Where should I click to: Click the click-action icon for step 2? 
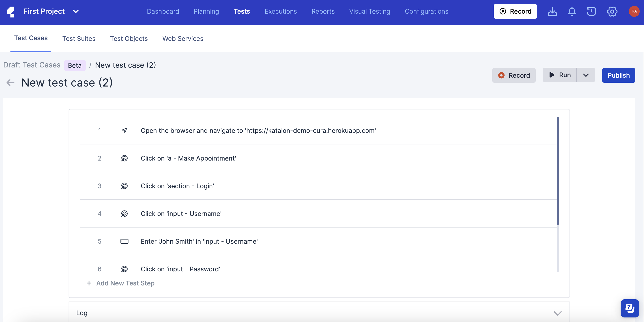[124, 158]
